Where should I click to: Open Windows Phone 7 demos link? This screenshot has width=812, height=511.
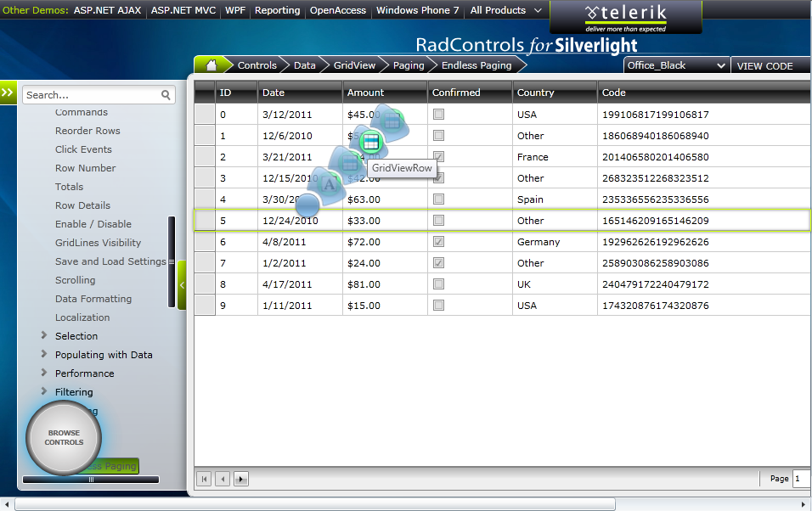click(417, 10)
